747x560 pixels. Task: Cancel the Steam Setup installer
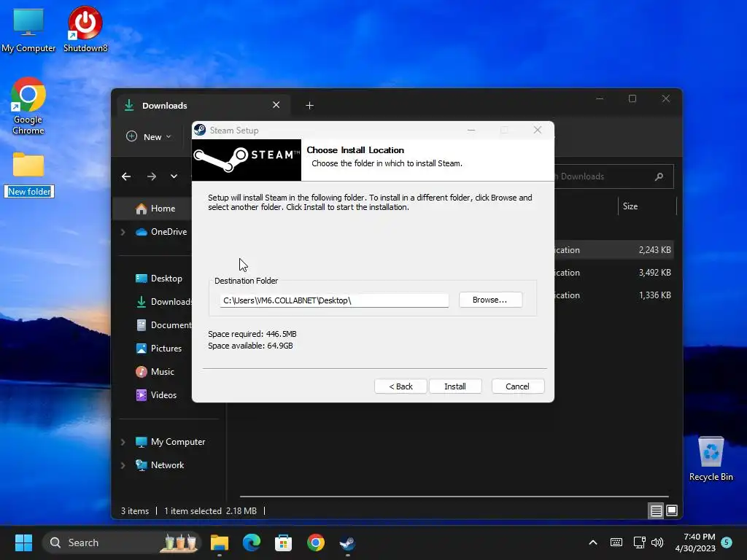coord(517,386)
